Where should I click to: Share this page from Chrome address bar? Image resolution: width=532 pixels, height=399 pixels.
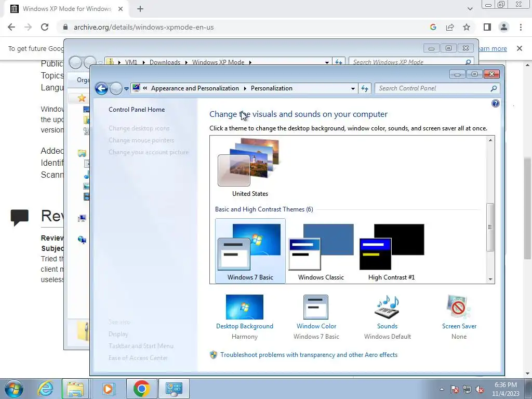[450, 27]
